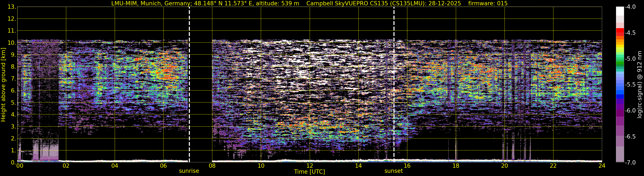Click the '00' time tick label
Screen dimensions: 644x176
pyautogui.click(x=19, y=166)
